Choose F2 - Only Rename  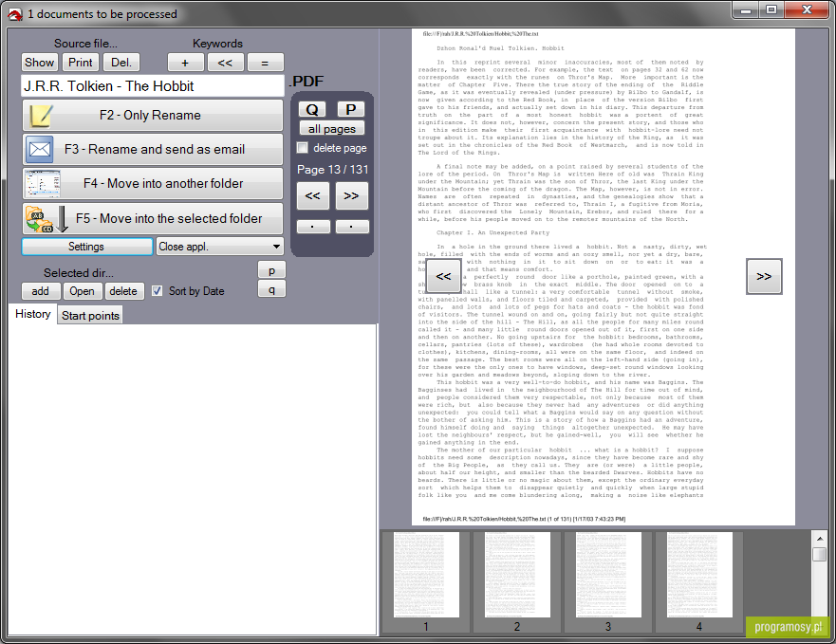[x=153, y=115]
